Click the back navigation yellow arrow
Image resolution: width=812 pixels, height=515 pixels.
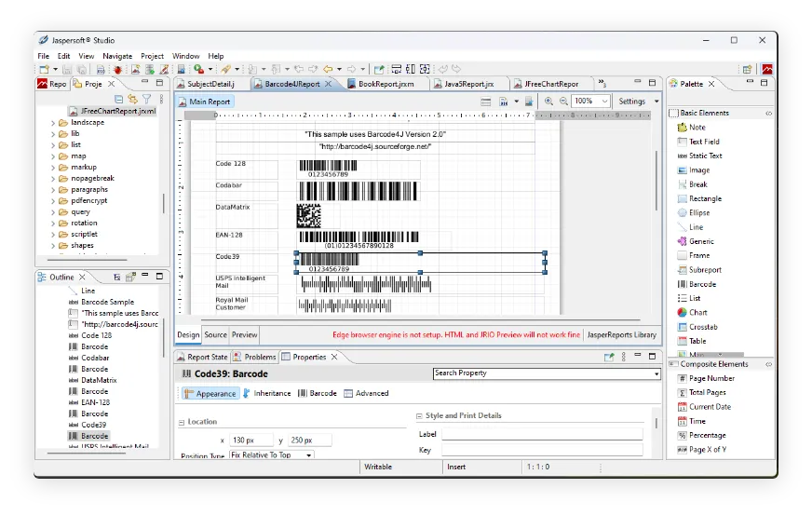[328, 69]
